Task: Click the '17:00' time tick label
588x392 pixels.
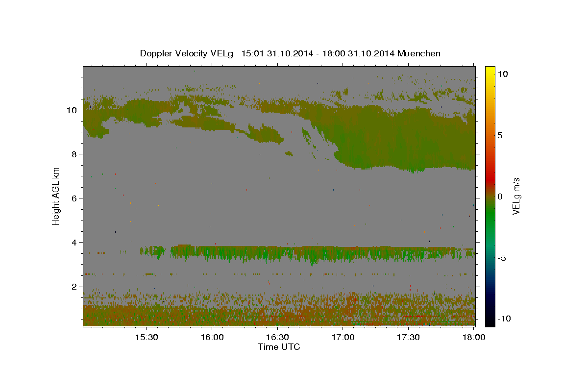Action: [x=343, y=338]
